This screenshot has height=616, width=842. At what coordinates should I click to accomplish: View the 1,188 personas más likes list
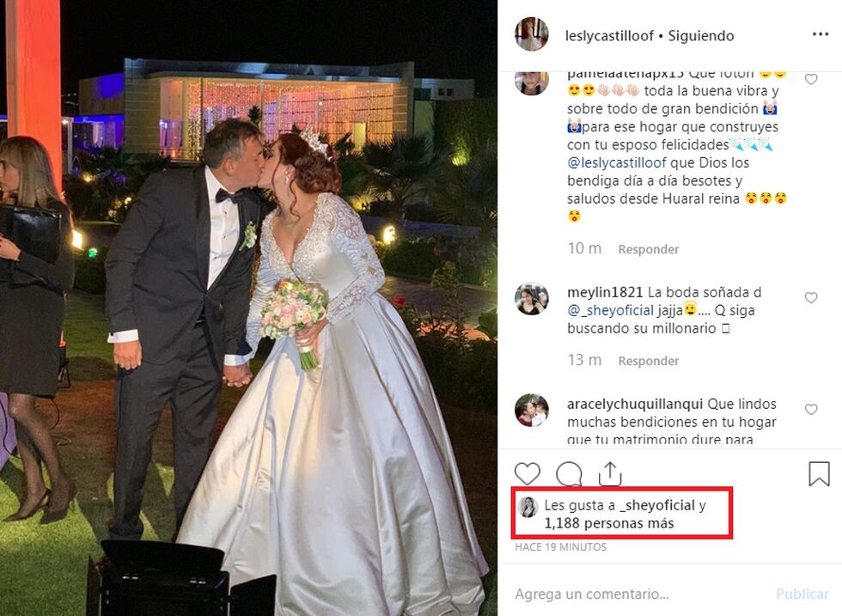pos(609,523)
